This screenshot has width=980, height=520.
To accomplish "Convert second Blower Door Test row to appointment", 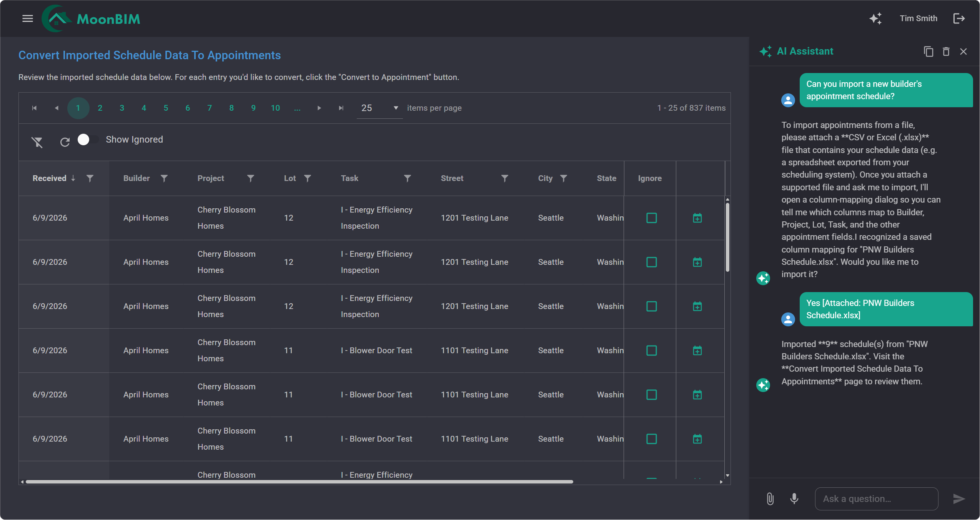I will click(x=697, y=395).
